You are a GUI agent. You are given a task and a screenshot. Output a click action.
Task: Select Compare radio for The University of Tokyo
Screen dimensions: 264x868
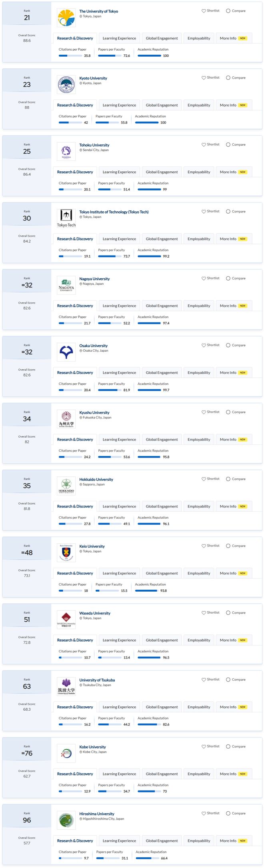pyautogui.click(x=228, y=11)
